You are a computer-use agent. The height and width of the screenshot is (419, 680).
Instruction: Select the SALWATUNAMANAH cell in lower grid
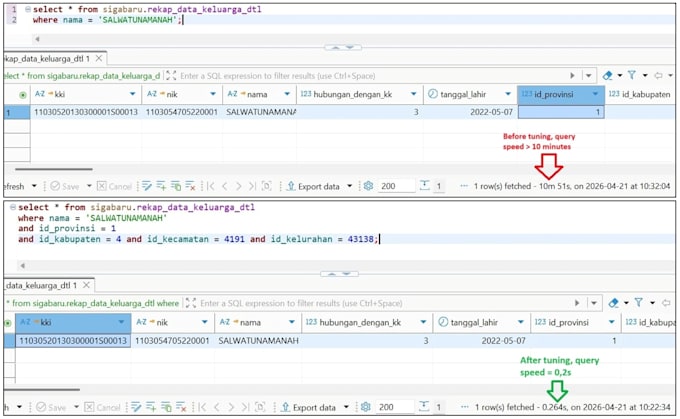(258, 340)
